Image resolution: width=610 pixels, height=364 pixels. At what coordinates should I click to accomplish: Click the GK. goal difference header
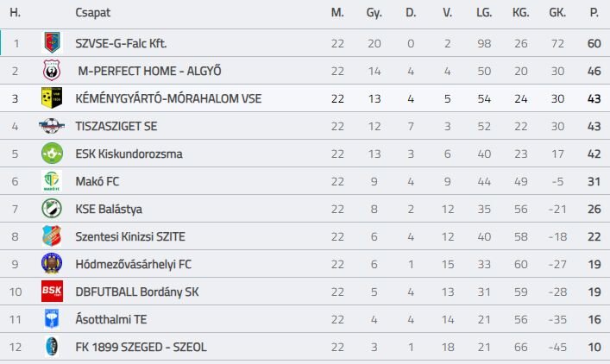coord(557,12)
